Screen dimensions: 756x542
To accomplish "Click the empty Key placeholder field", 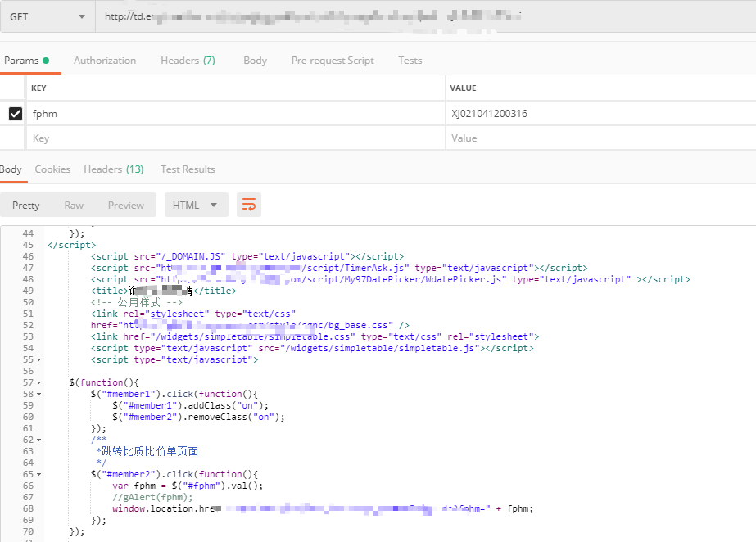I will point(236,138).
